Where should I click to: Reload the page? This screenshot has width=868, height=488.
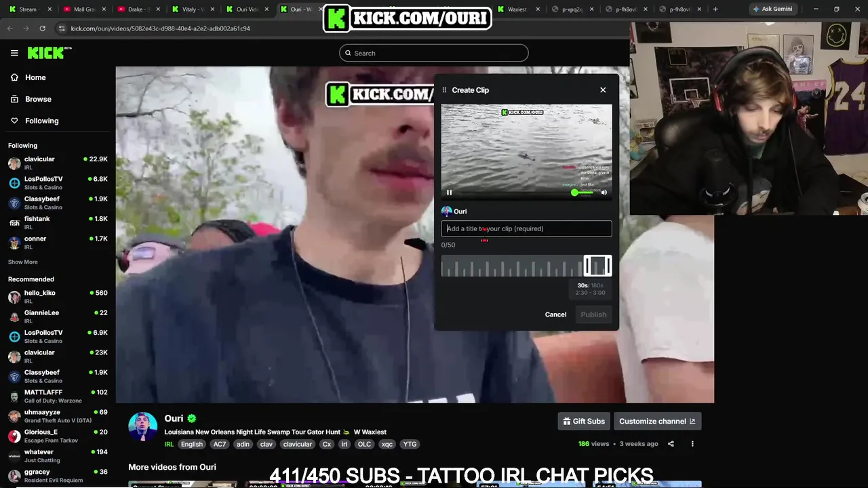click(42, 28)
